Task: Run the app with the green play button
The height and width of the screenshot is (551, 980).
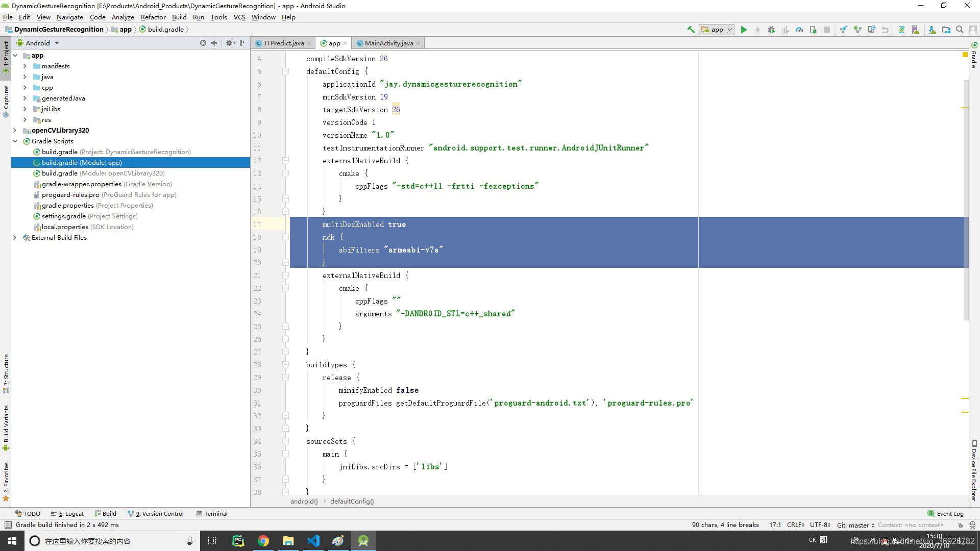Action: click(744, 30)
